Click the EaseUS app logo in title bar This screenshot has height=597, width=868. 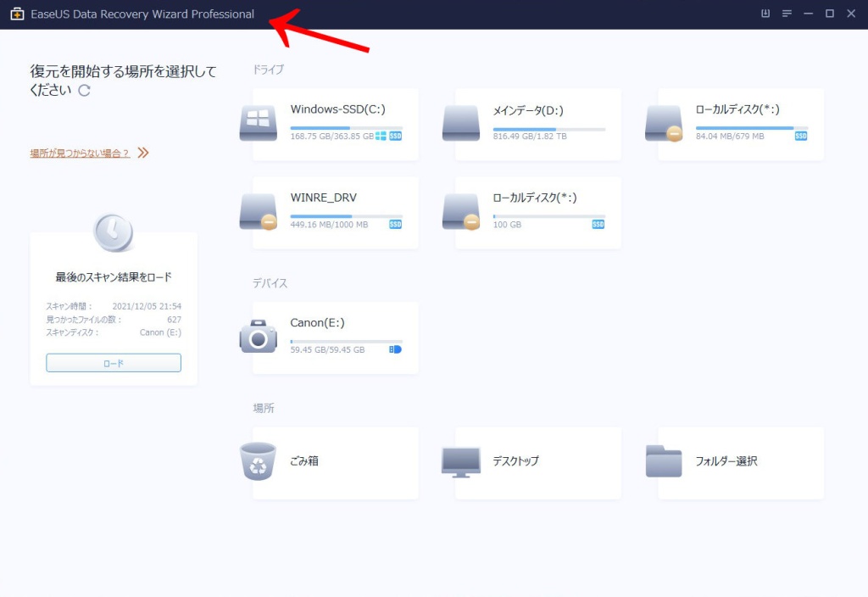click(x=17, y=14)
